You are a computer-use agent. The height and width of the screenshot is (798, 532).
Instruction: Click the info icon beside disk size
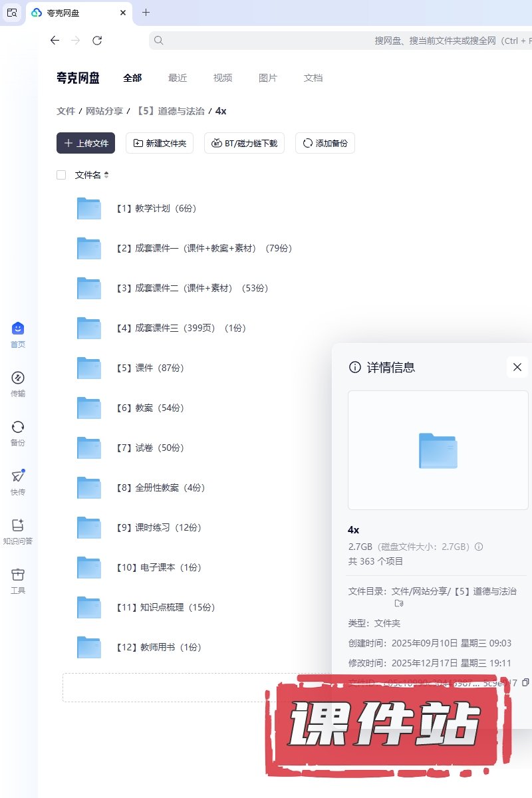pos(478,547)
